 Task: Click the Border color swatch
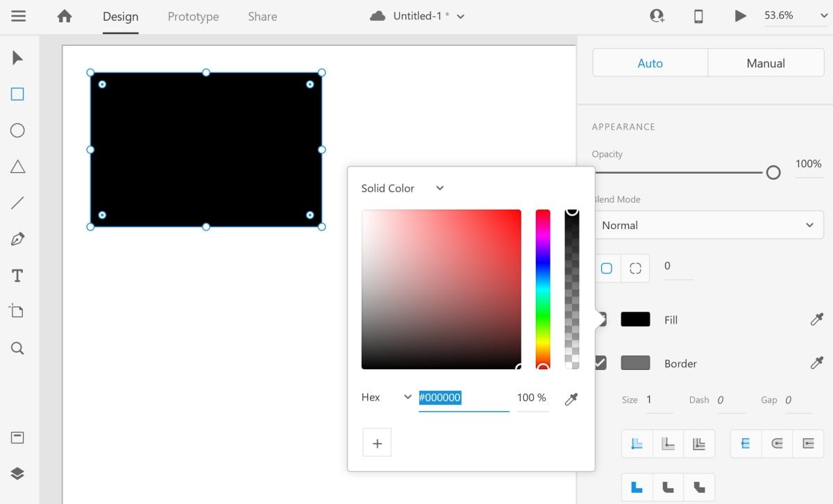click(x=635, y=363)
